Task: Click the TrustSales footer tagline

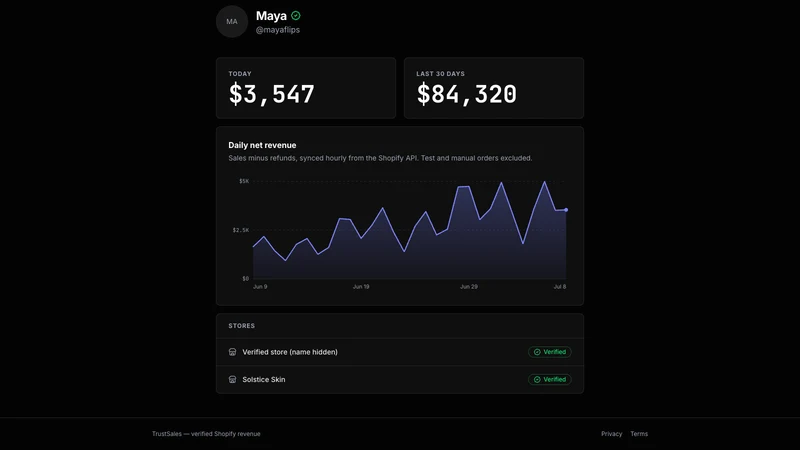Action: [206, 434]
